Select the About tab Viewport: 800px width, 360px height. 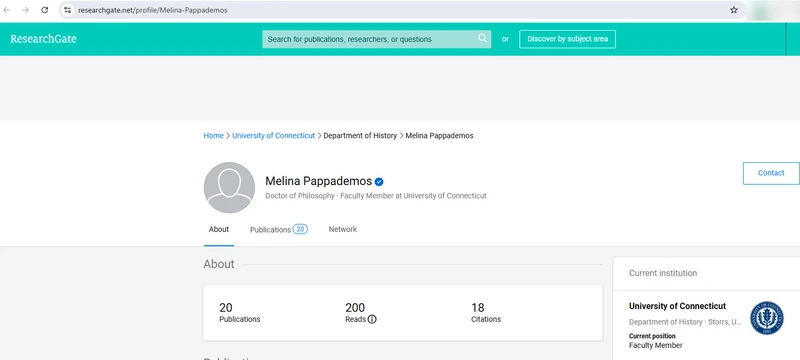(219, 229)
